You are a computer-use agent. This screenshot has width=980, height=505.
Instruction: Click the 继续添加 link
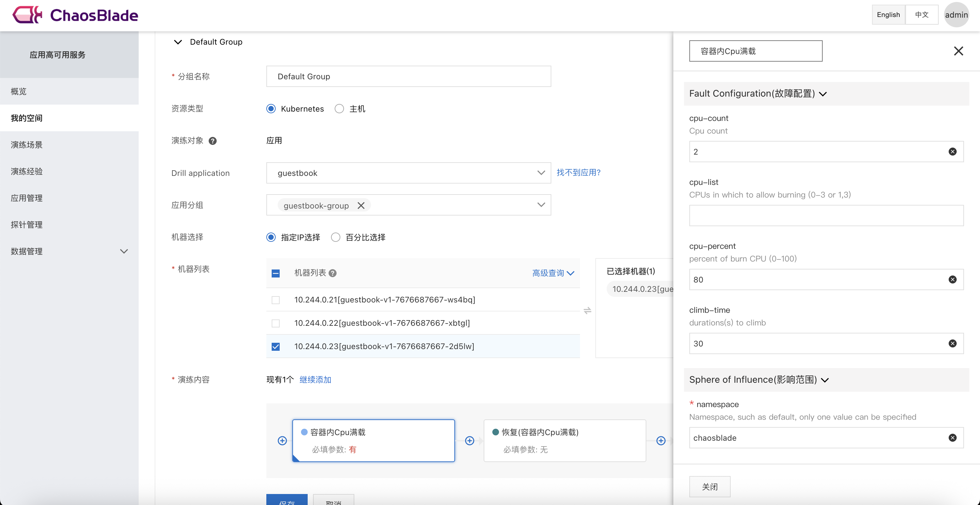315,379
